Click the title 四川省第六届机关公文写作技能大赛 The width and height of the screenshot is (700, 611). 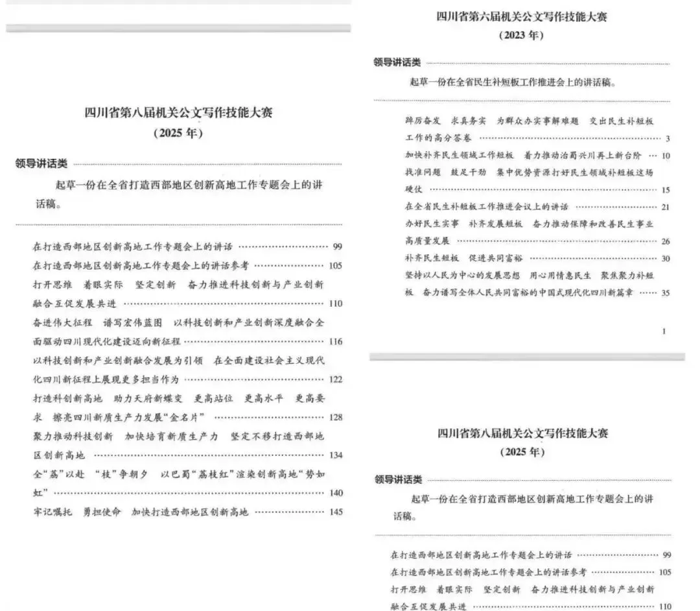tap(521, 17)
